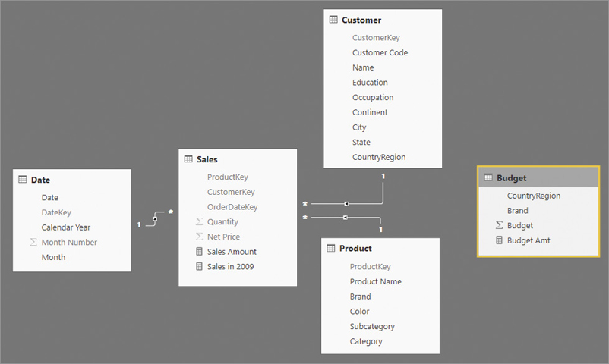This screenshot has height=364, width=609.
Task: Click the Product–Sales relationship direction arrow
Action: (x=345, y=218)
